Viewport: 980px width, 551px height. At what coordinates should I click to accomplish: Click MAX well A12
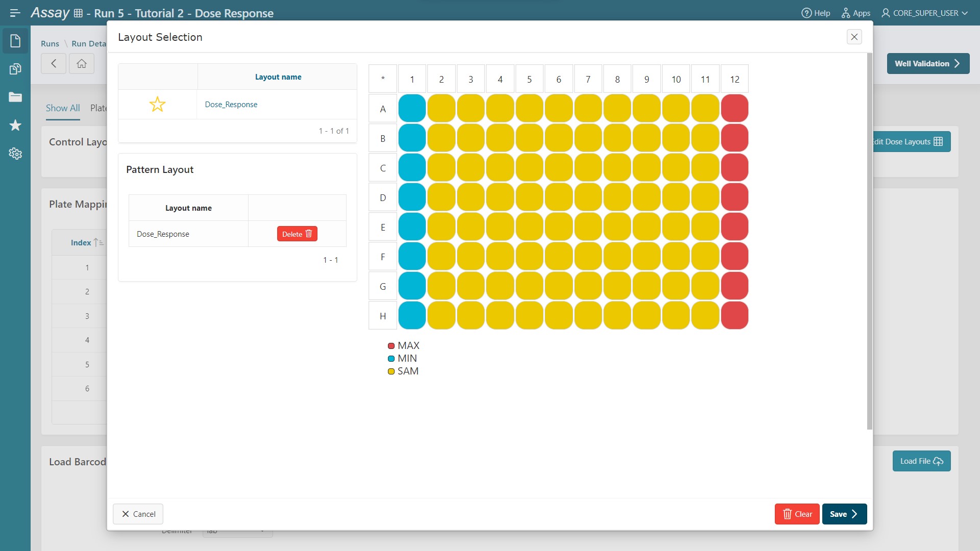tap(734, 108)
